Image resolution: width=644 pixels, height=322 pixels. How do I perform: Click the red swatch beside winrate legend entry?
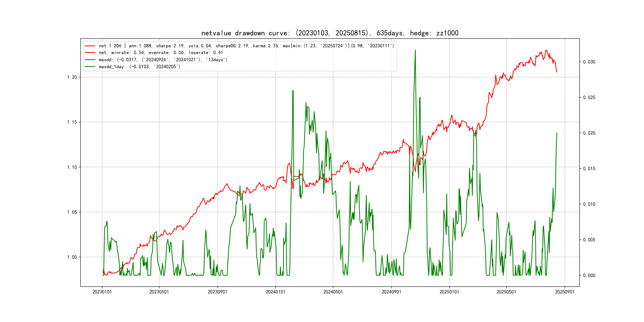[90, 53]
